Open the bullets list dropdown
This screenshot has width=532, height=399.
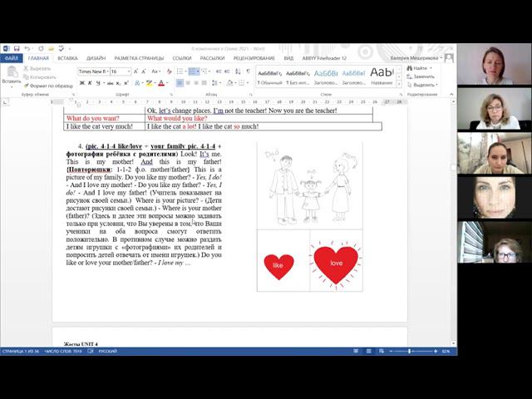coord(186,71)
